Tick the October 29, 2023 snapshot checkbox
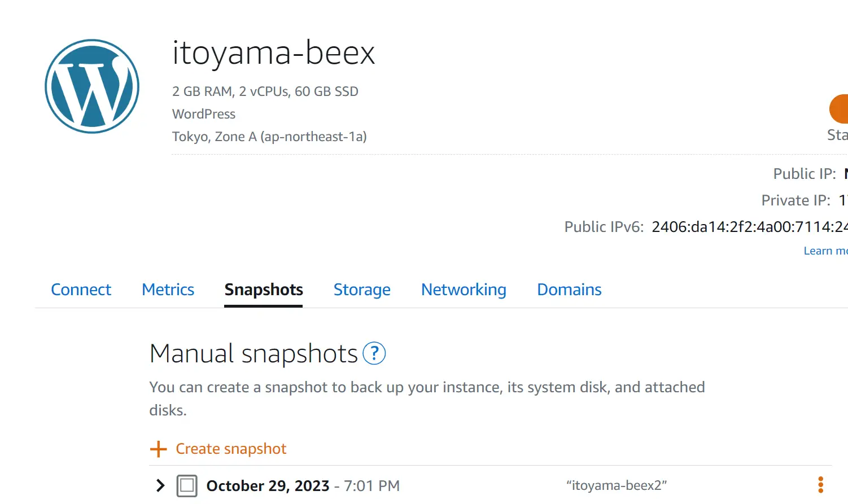Image resolution: width=848 pixels, height=504 pixels. pyautogui.click(x=187, y=486)
